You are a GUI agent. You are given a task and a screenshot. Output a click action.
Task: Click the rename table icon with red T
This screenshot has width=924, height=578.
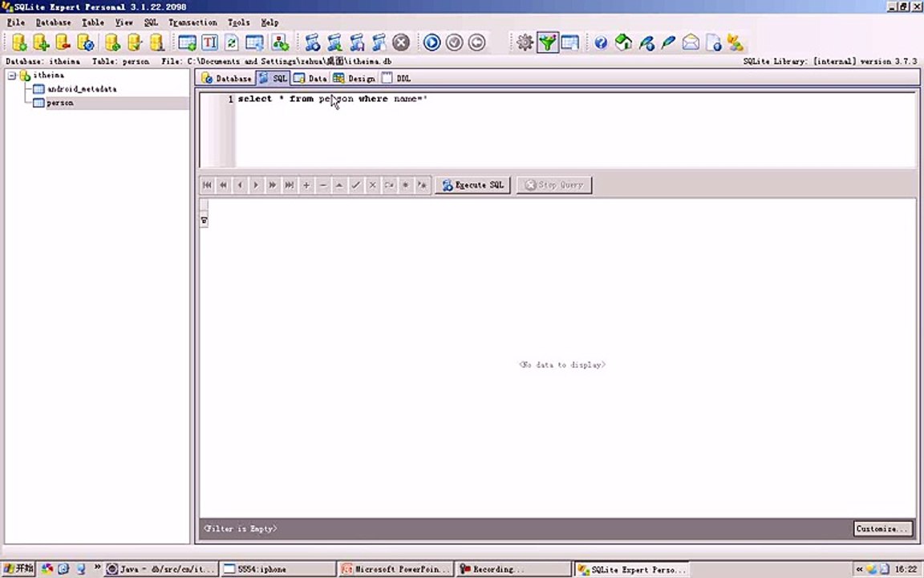209,43
